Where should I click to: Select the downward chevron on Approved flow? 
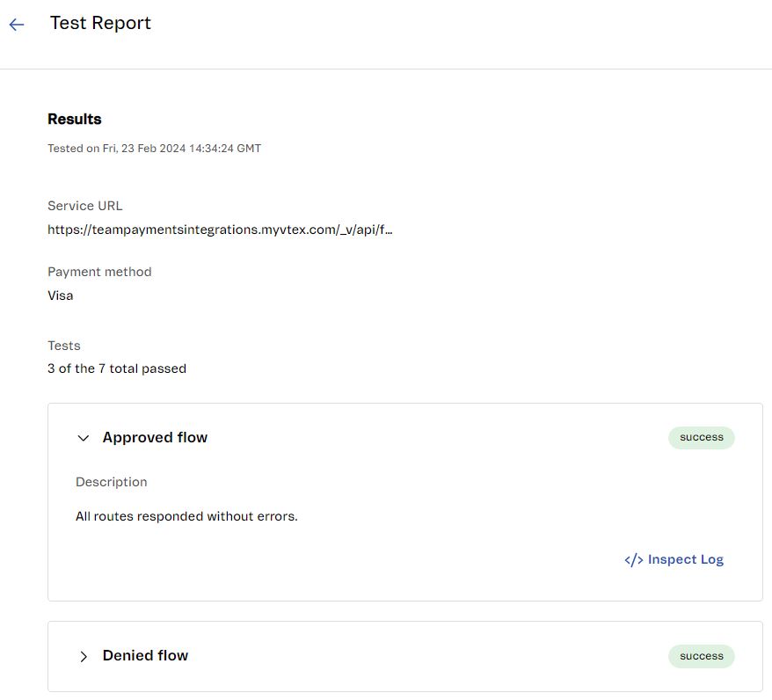click(x=83, y=438)
